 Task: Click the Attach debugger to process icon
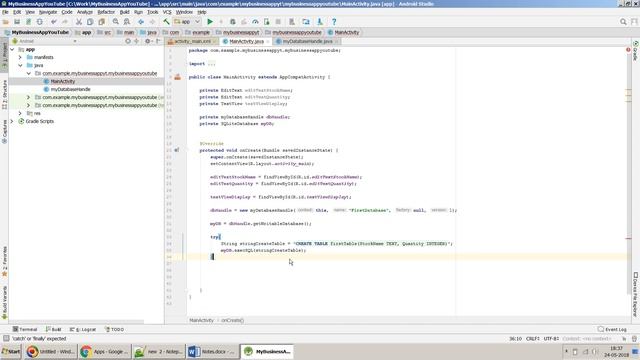click(x=267, y=22)
